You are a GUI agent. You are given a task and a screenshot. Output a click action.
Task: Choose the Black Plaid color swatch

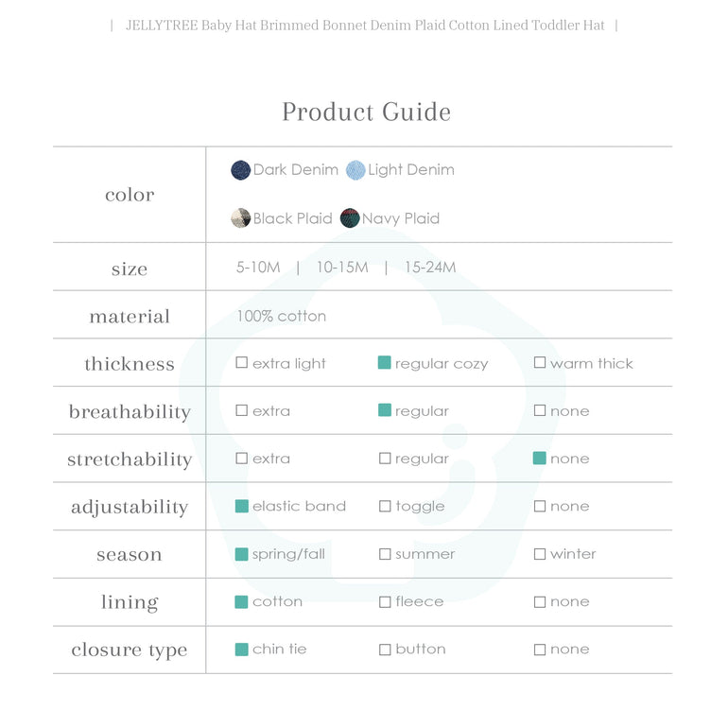tap(241, 218)
